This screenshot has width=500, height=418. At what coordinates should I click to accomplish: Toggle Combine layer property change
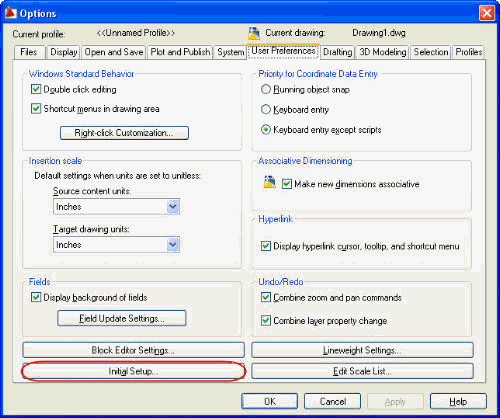266,320
